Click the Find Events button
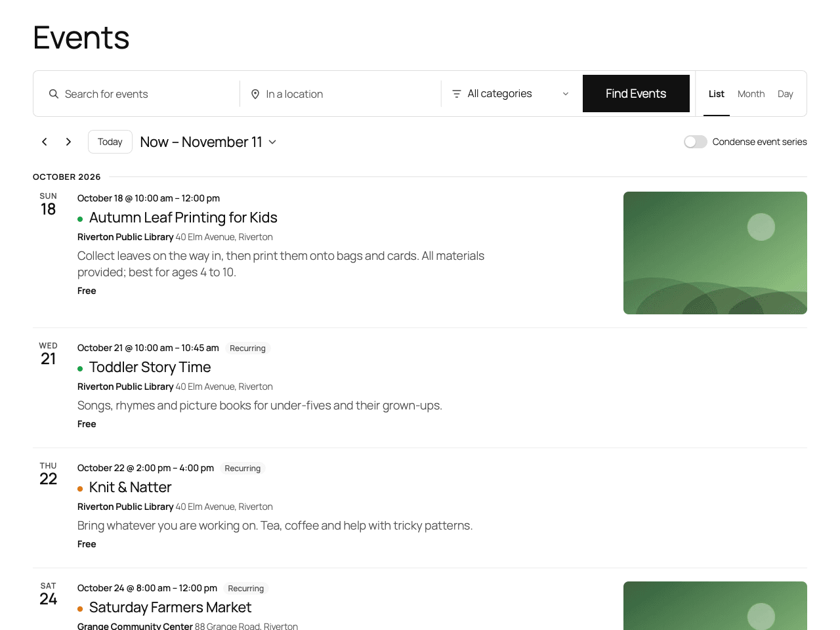 tap(636, 94)
